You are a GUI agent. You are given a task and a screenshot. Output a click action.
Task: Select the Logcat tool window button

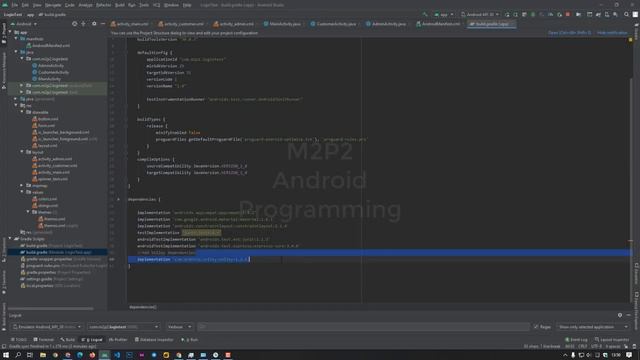92,340
